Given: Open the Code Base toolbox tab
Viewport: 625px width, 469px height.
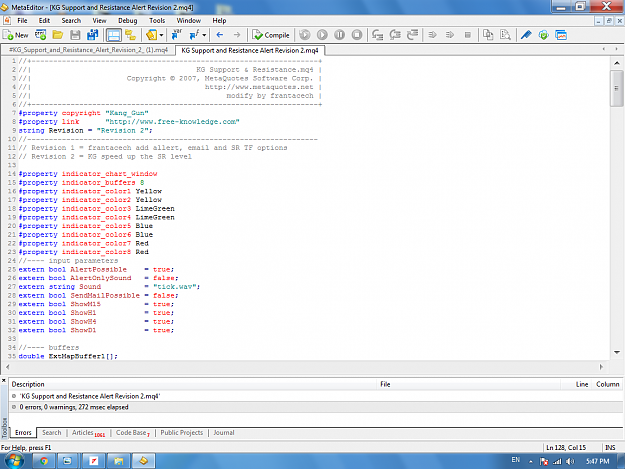Looking at the screenshot, I should pyautogui.click(x=133, y=433).
